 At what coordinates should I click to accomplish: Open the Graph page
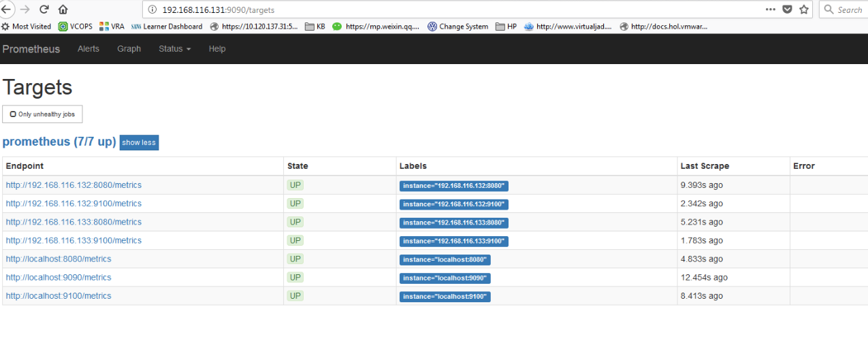point(129,49)
